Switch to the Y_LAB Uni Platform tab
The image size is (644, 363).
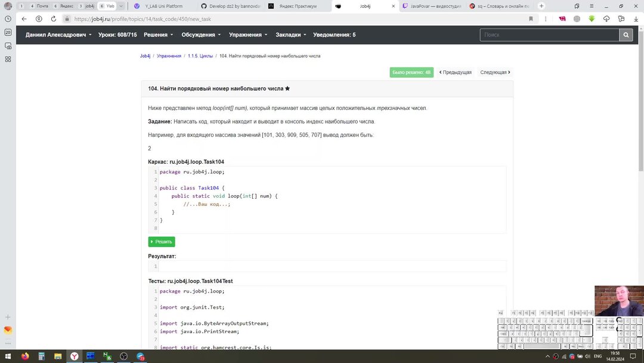tap(163, 6)
